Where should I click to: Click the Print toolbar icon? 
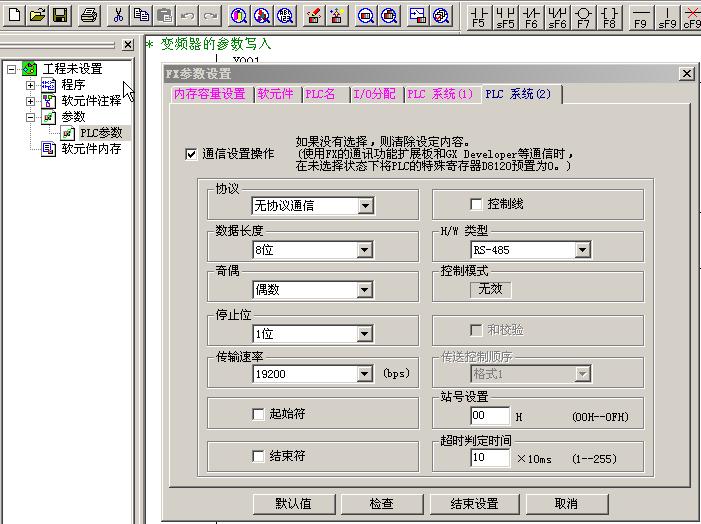[x=89, y=15]
